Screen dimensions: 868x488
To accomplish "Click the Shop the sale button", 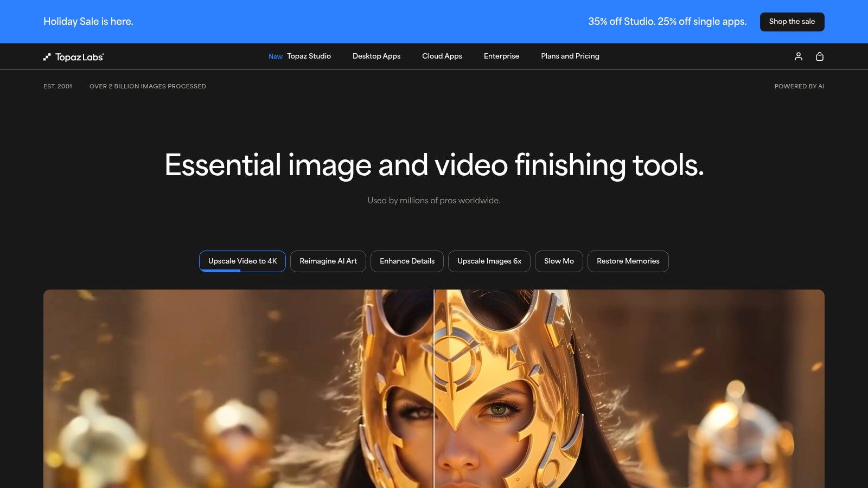I will coord(792,22).
